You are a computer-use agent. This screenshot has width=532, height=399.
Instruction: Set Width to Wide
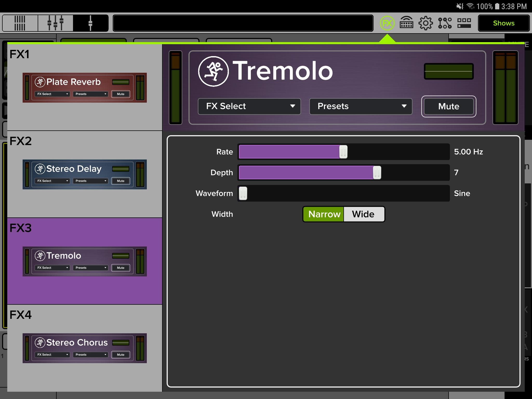point(364,214)
